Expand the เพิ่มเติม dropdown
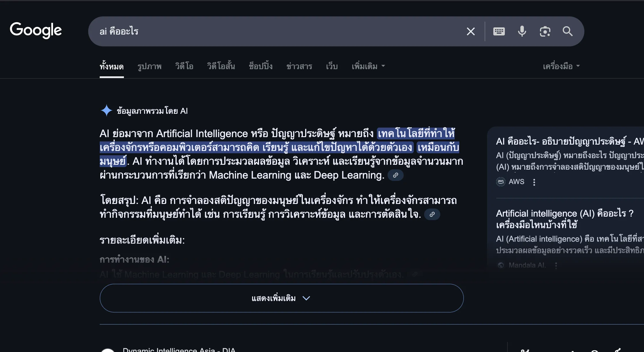The image size is (644, 352). tap(368, 67)
